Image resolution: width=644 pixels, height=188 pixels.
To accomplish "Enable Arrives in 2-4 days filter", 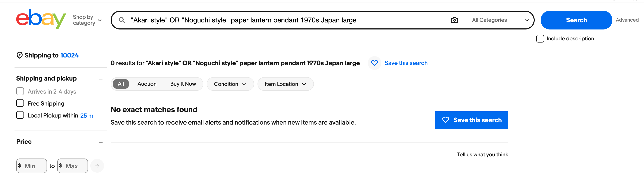I will (x=20, y=91).
